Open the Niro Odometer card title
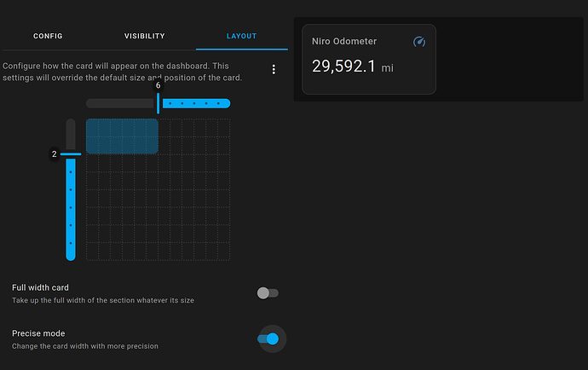This screenshot has width=588, height=370. 344,41
